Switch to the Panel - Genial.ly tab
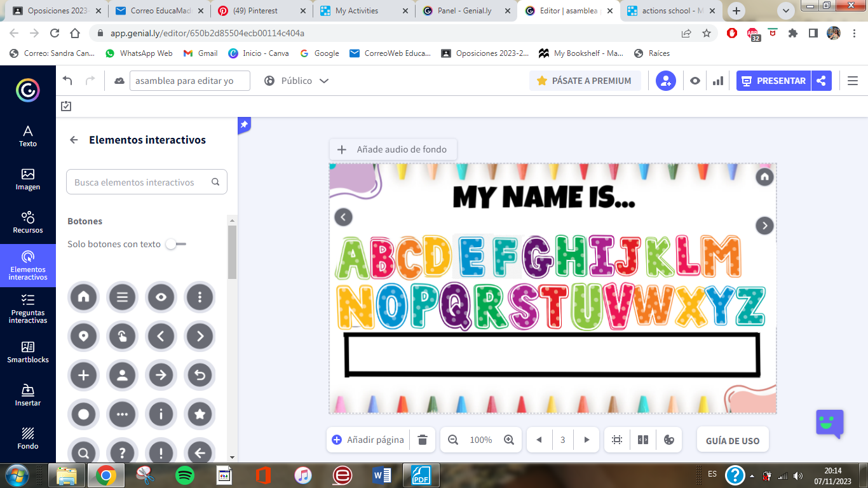 tap(464, 11)
